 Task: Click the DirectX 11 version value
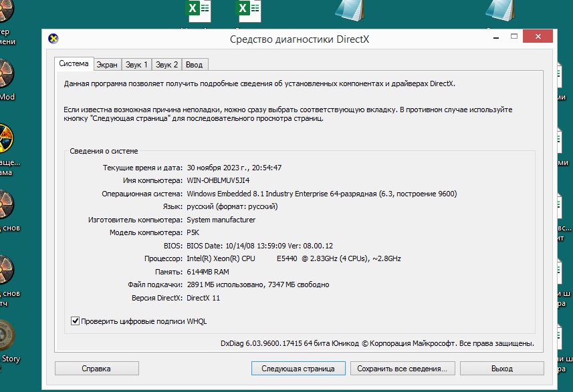click(203, 298)
